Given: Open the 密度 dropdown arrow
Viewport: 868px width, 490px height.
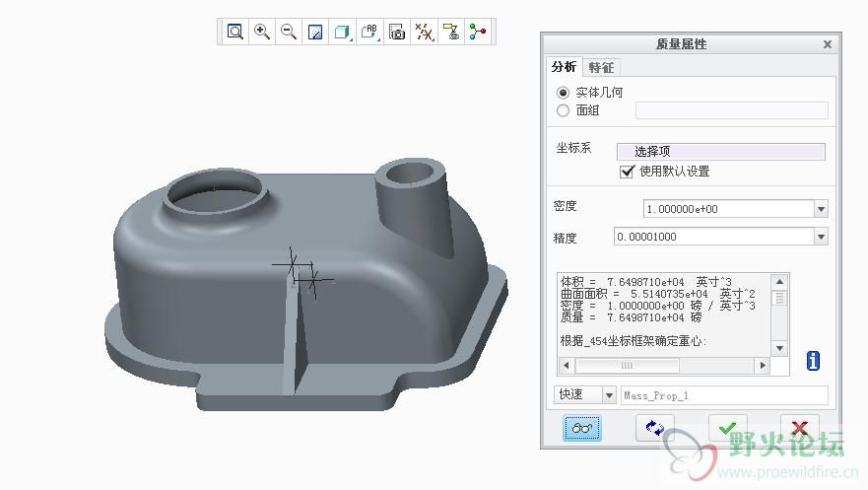Looking at the screenshot, I should [x=821, y=209].
